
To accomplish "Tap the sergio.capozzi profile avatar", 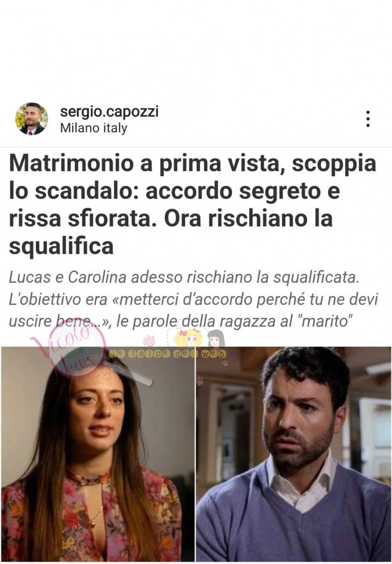I will [x=31, y=119].
